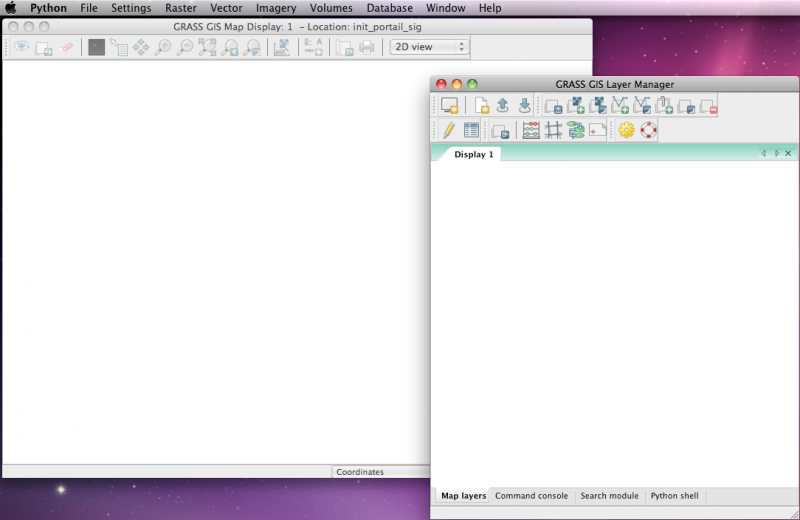Click the yellow gear settings icon
This screenshot has height=520, width=800.
pyautogui.click(x=626, y=130)
